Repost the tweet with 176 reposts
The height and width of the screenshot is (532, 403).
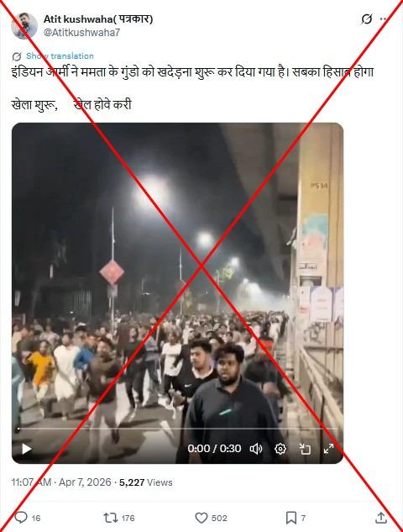pyautogui.click(x=119, y=518)
